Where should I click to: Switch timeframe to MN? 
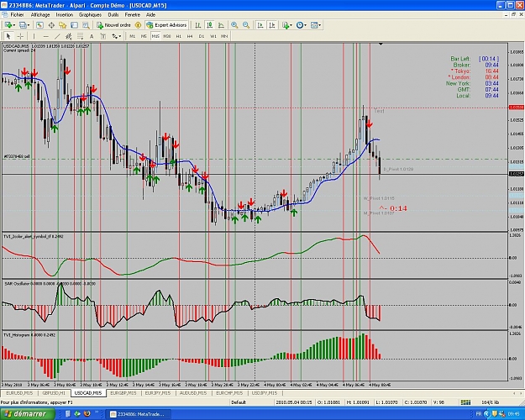(224, 36)
